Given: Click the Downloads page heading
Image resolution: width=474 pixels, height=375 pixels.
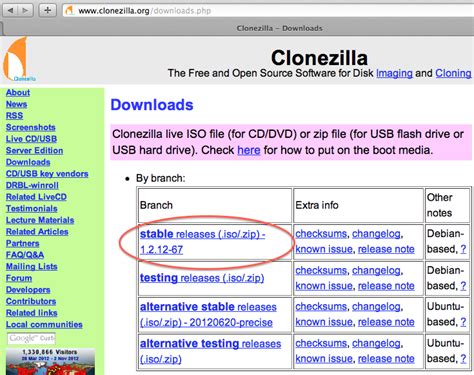Looking at the screenshot, I should tap(152, 105).
